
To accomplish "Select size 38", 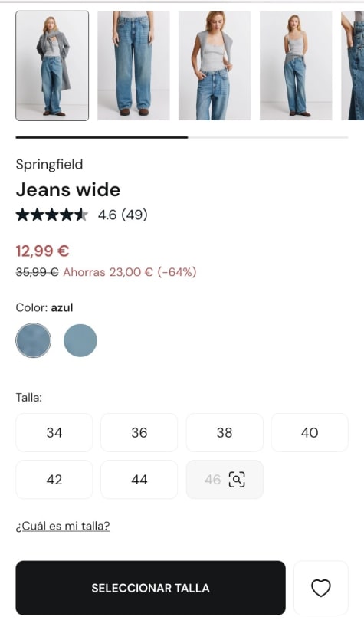I will [x=225, y=432].
